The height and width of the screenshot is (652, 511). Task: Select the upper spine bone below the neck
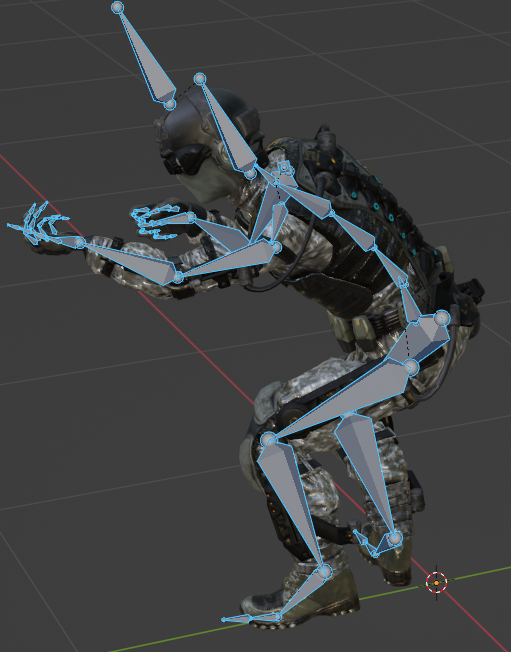click(x=306, y=200)
